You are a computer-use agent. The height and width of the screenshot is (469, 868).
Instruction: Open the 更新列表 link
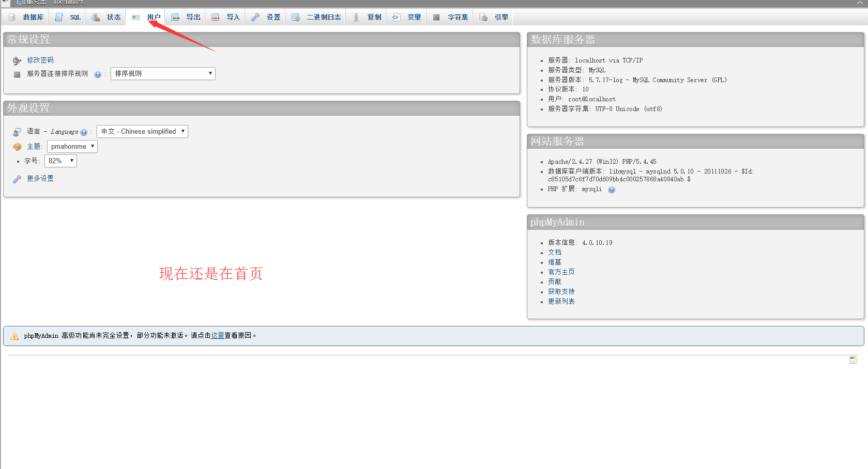click(561, 302)
